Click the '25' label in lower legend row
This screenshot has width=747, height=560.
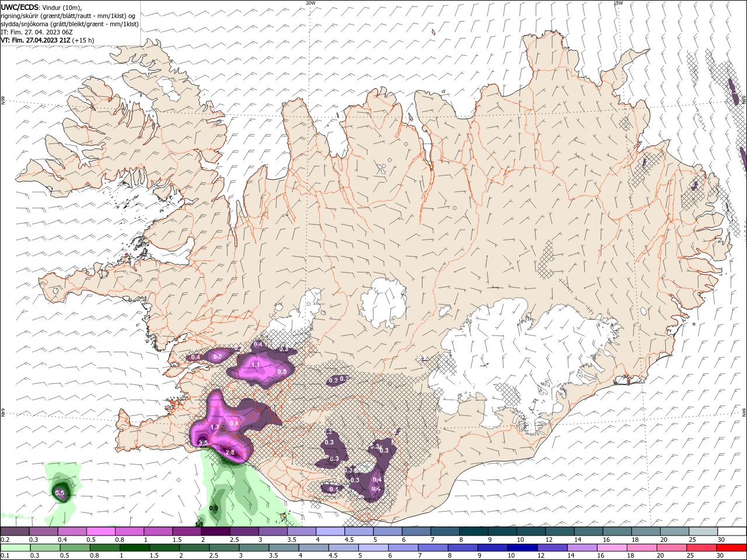tap(690, 555)
